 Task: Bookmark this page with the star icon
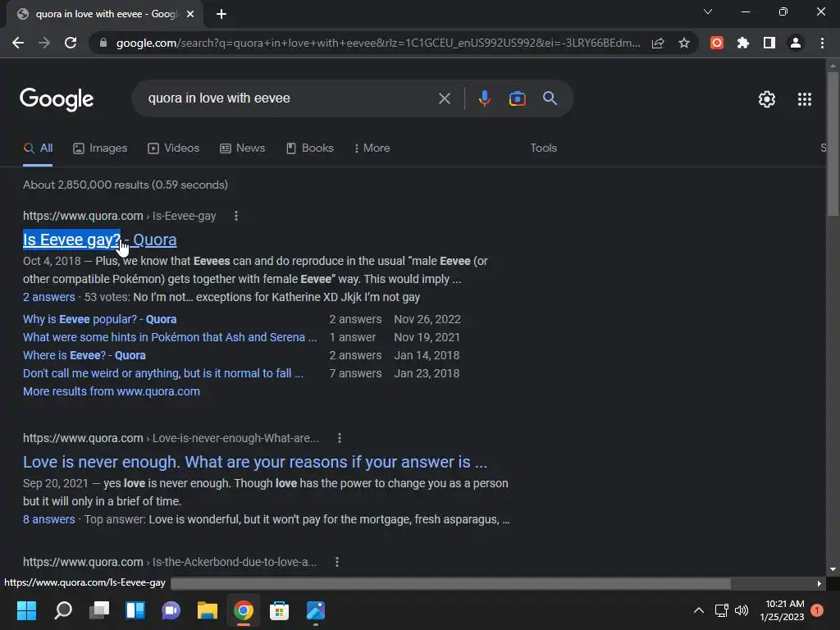tap(683, 43)
